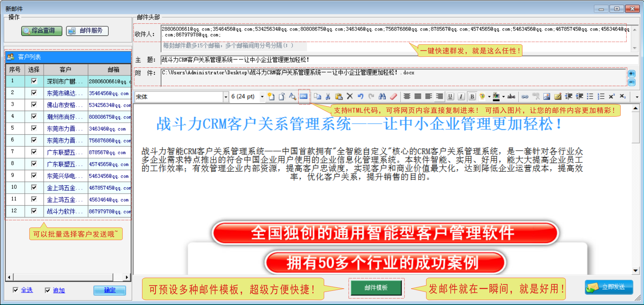
Task: Increase indent of the paragraph
Action: [x=580, y=96]
